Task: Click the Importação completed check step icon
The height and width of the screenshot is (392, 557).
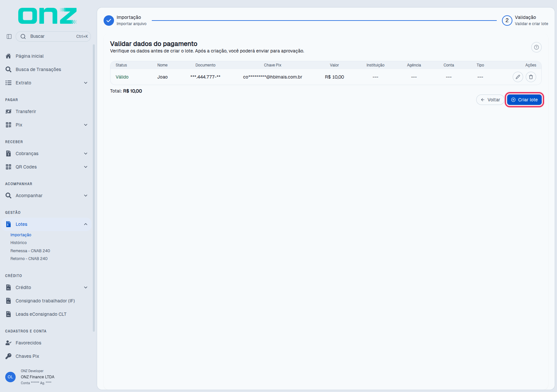Action: point(109,20)
